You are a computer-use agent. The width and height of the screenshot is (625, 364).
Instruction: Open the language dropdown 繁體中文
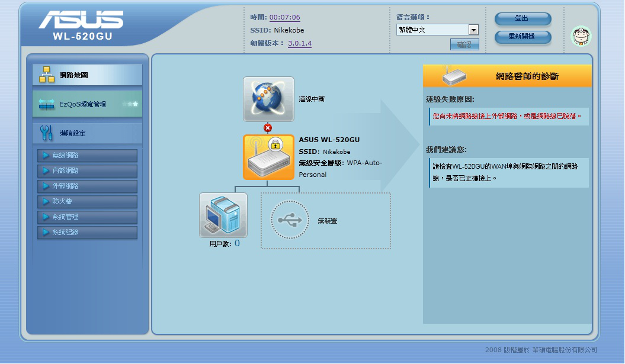coord(437,30)
